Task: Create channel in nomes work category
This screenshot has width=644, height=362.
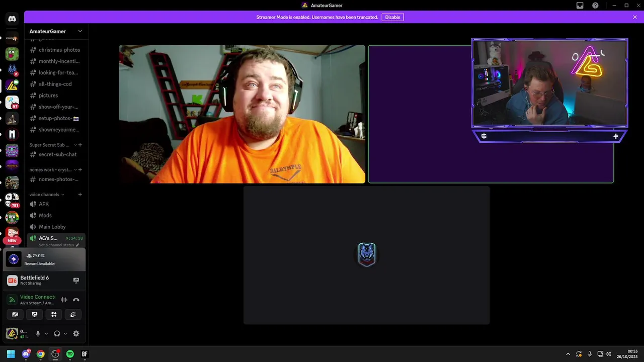Action: click(x=80, y=169)
